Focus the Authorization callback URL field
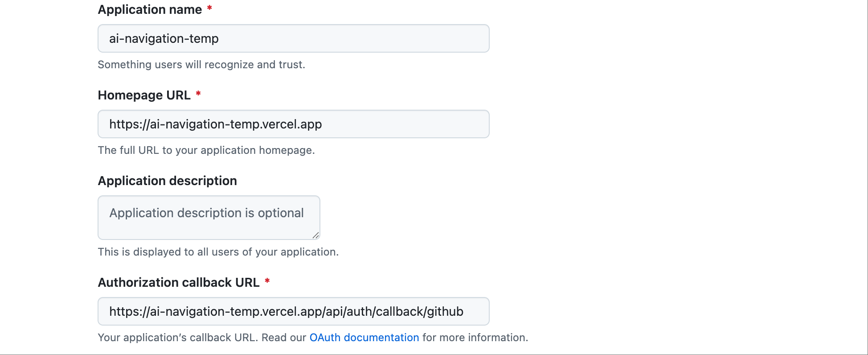The height and width of the screenshot is (355, 868). tap(293, 311)
